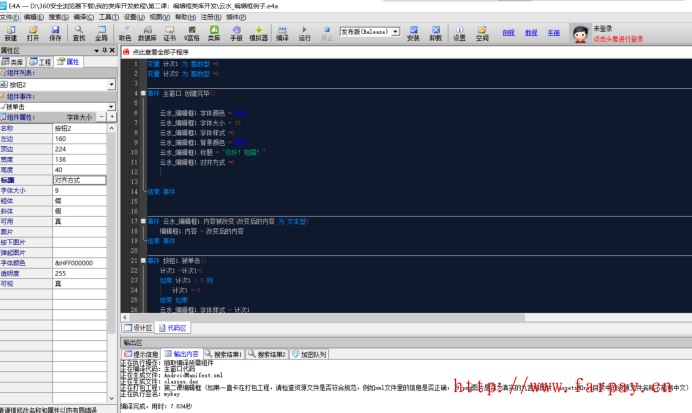This screenshot has height=413, width=692.
Task: Click the 安装 (Install) toolbar icon
Action: click(x=413, y=34)
